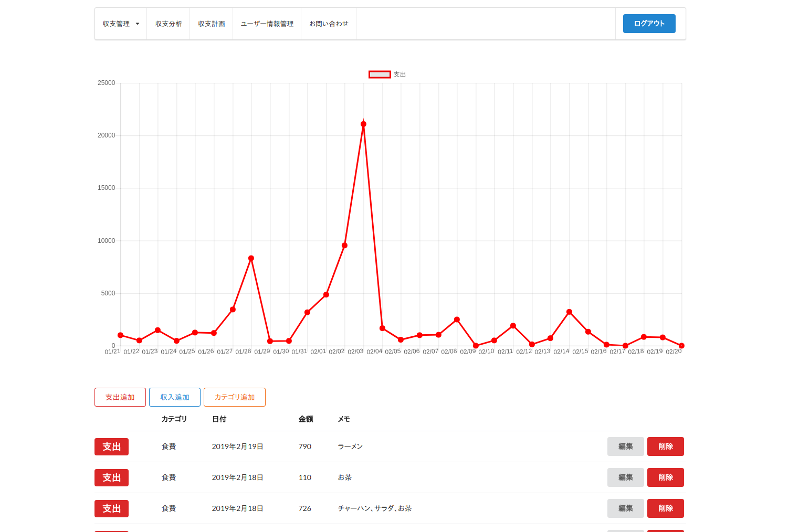Viewport: 799px width, 532px height.
Task: Open the 収支管理 dropdown menu
Action: [x=121, y=24]
